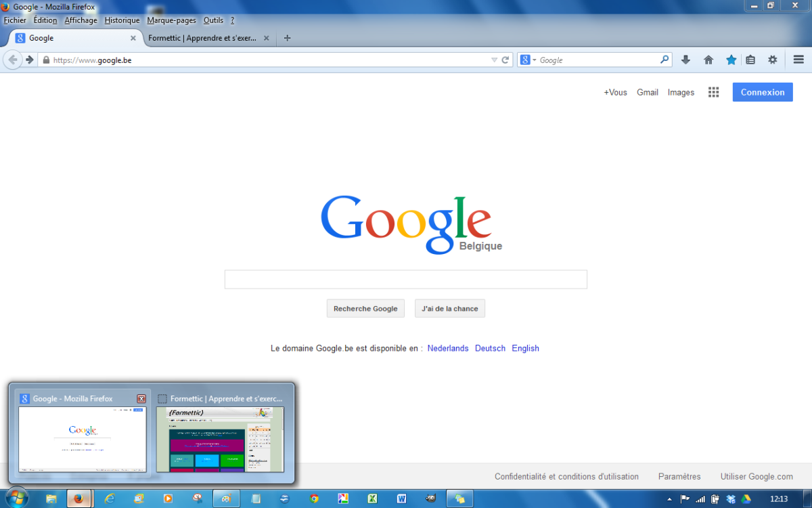Open the ? help menu
Screen dimensions: 812x508
232,20
